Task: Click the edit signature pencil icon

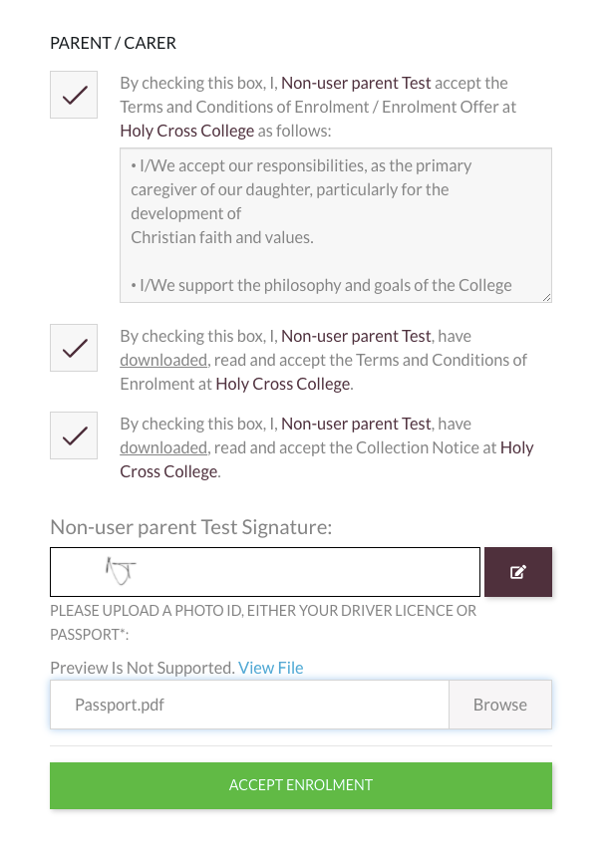Action: [517, 572]
